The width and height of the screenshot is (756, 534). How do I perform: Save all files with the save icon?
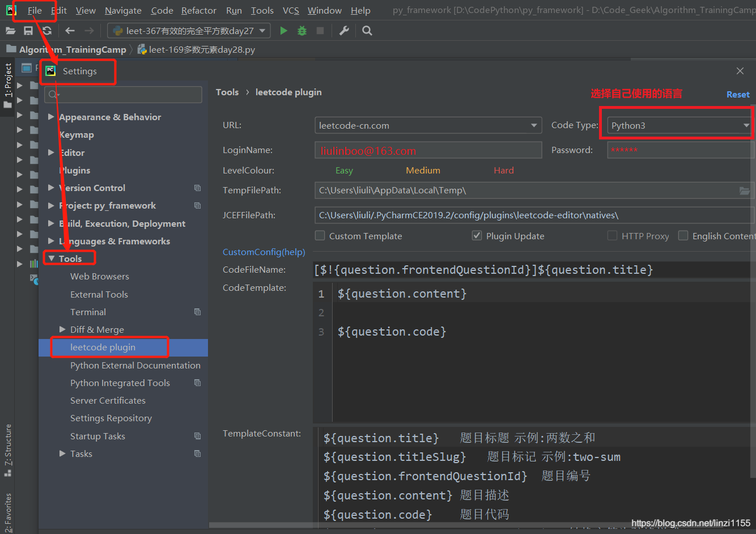[x=28, y=31]
